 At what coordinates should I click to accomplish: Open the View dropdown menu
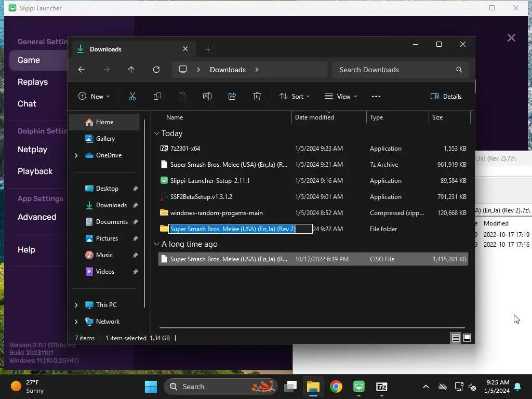pos(341,96)
